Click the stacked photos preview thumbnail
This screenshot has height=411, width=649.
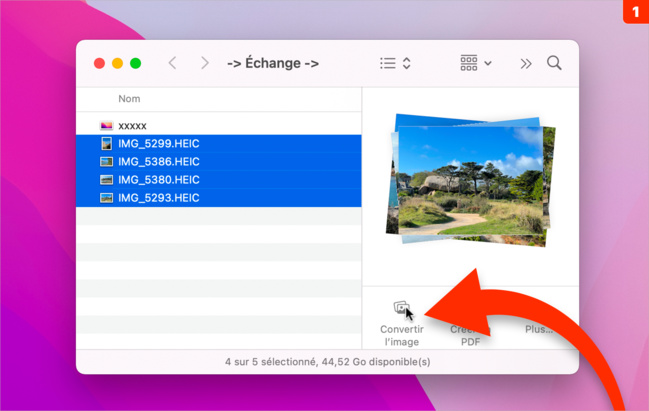[x=470, y=180]
